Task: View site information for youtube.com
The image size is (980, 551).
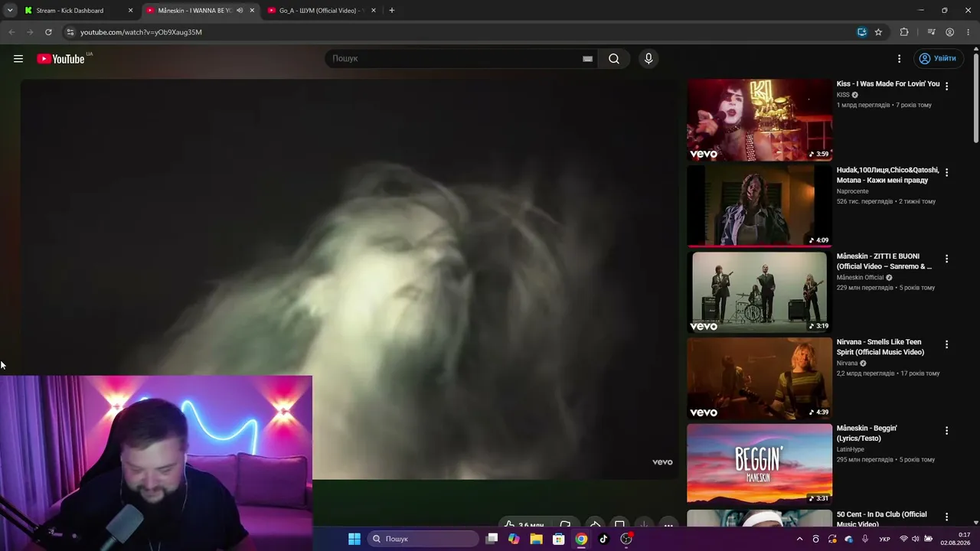Action: (x=70, y=32)
